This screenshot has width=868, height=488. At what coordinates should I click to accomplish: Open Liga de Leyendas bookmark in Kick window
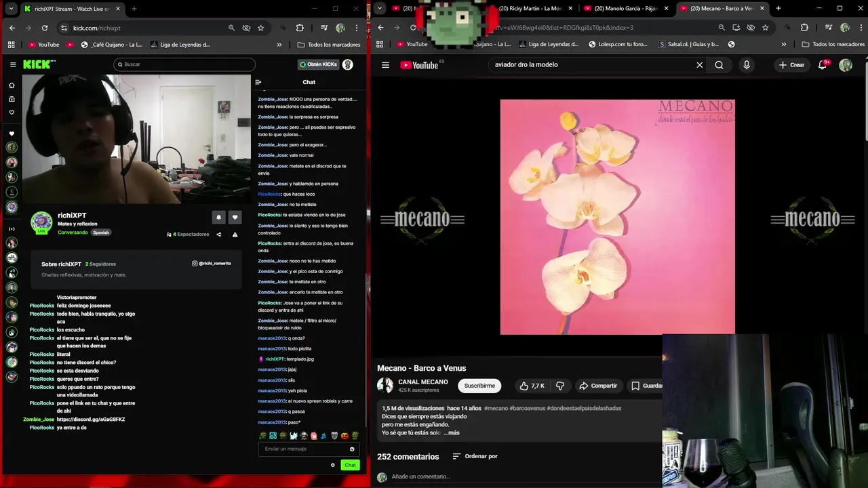[180, 45]
